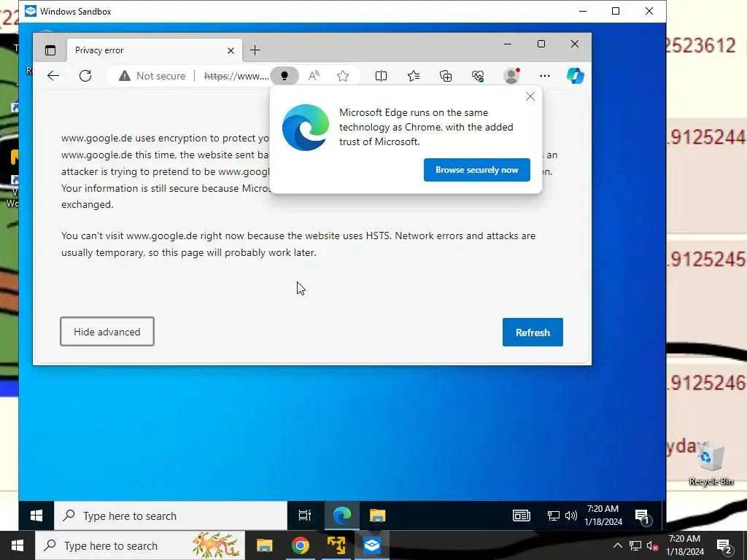Click Hide advanced button
The width and height of the screenshot is (747, 560).
pos(107,332)
